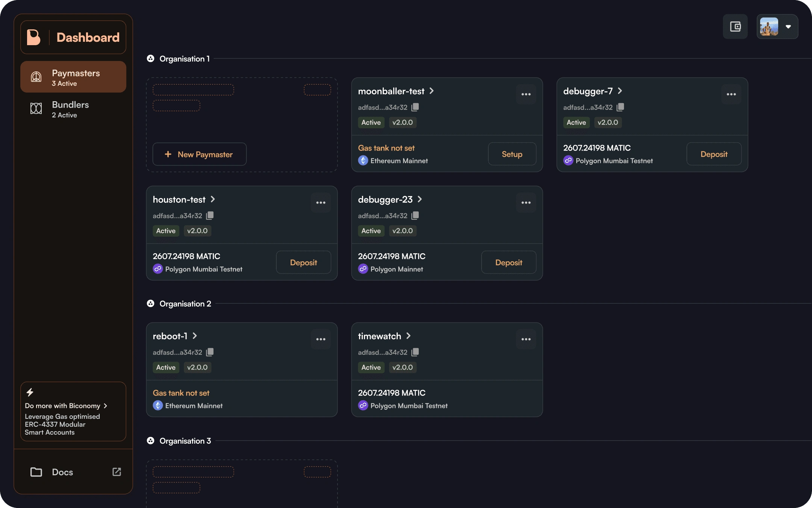The image size is (812, 508).
Task: Open Do more with Biconomy chevron
Action: (x=105, y=406)
